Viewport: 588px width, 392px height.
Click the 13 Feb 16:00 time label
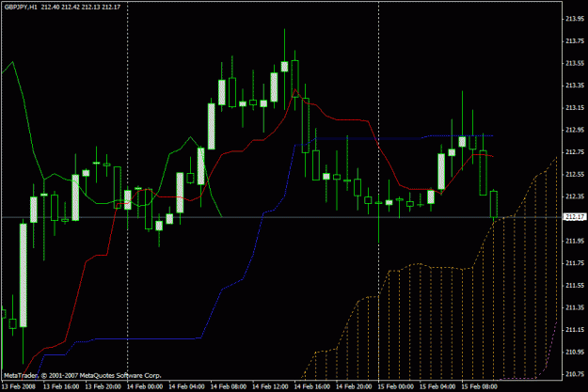(61, 386)
